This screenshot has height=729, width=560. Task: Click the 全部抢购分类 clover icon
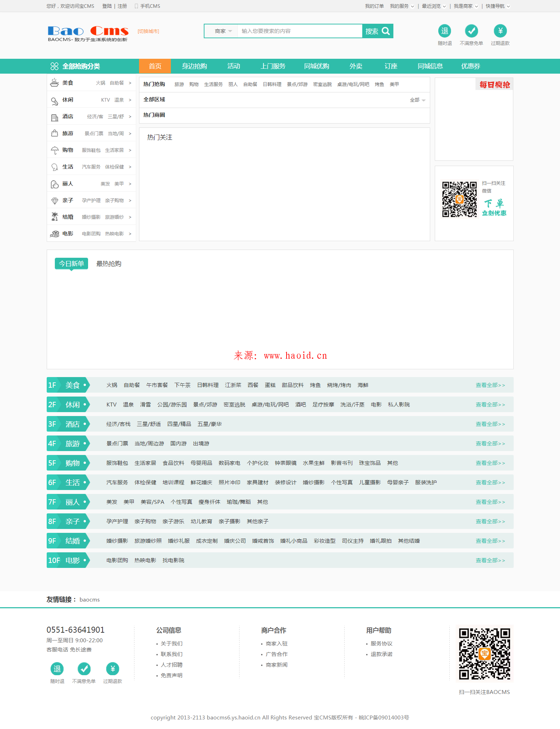click(54, 66)
